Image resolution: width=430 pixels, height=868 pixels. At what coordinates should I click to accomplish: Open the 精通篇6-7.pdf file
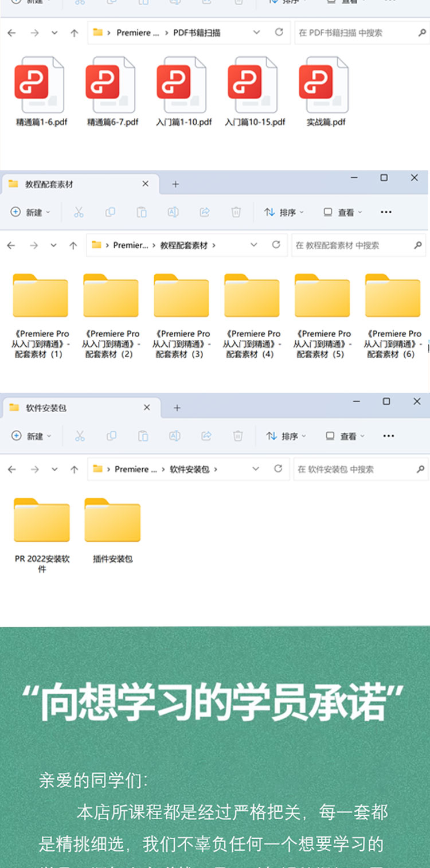point(112,92)
